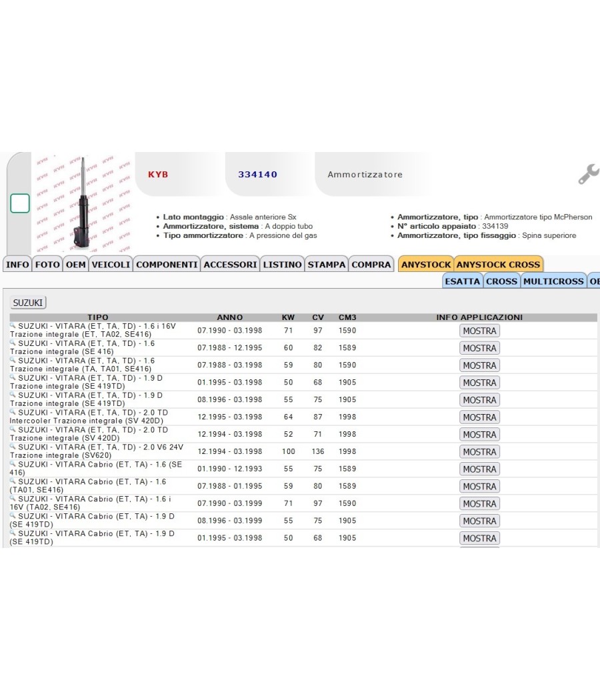Open the COMPONENTI tab
Screen dimensions: 600x700
(167, 264)
